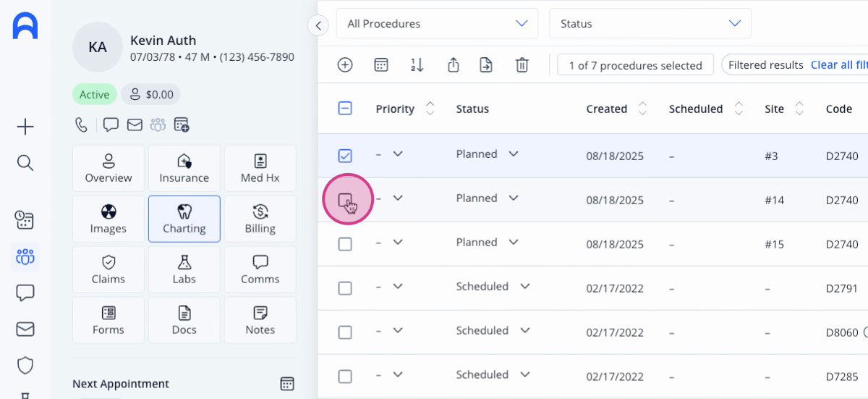Click the Status column header

point(472,109)
